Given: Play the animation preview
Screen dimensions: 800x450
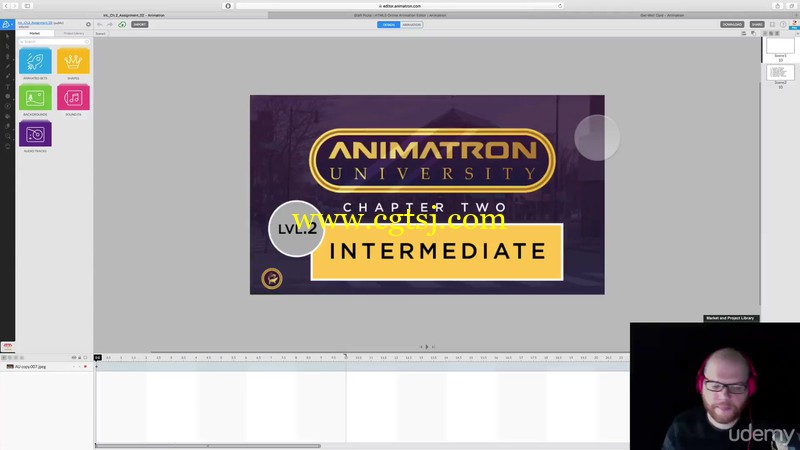Looking at the screenshot, I should click(x=427, y=347).
